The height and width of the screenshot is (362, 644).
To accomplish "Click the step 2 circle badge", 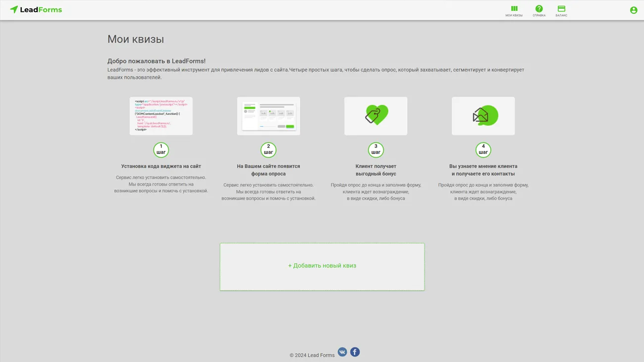I will (268, 150).
